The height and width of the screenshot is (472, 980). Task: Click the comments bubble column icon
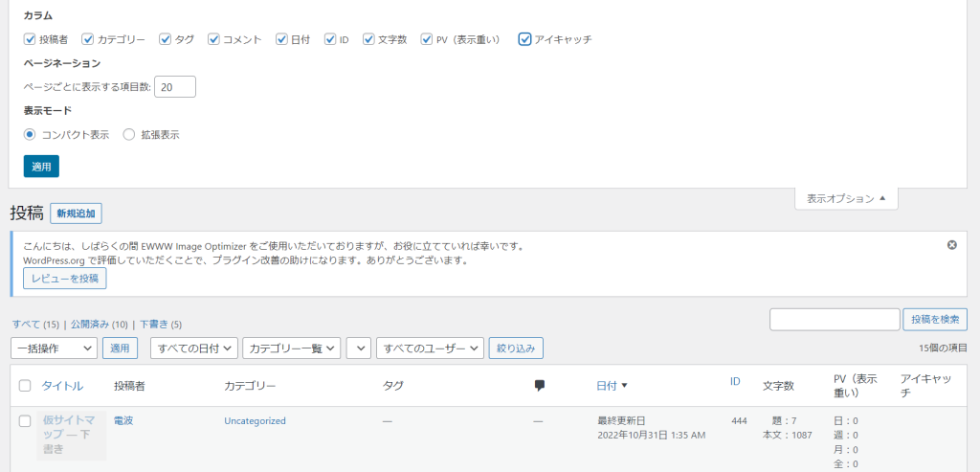[540, 386]
